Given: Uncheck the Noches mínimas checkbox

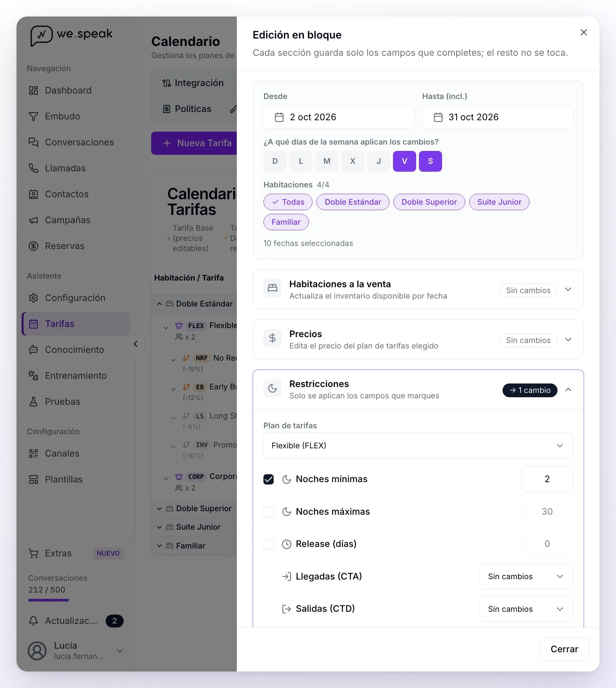Looking at the screenshot, I should (x=269, y=479).
